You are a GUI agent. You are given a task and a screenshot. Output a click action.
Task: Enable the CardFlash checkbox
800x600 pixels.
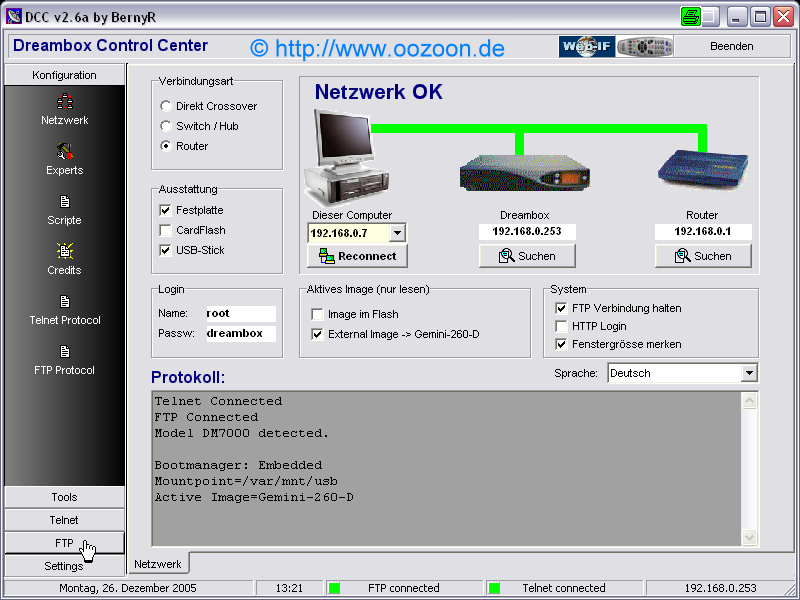coord(165,230)
